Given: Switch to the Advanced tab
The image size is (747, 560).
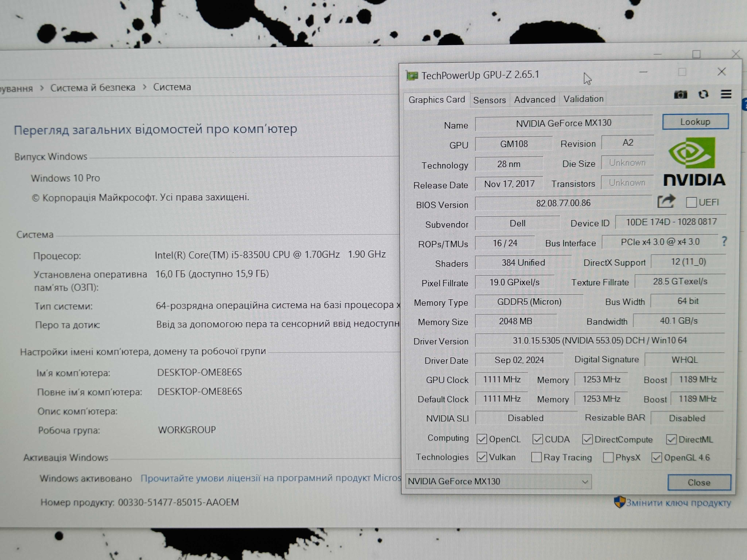Looking at the screenshot, I should 535,100.
